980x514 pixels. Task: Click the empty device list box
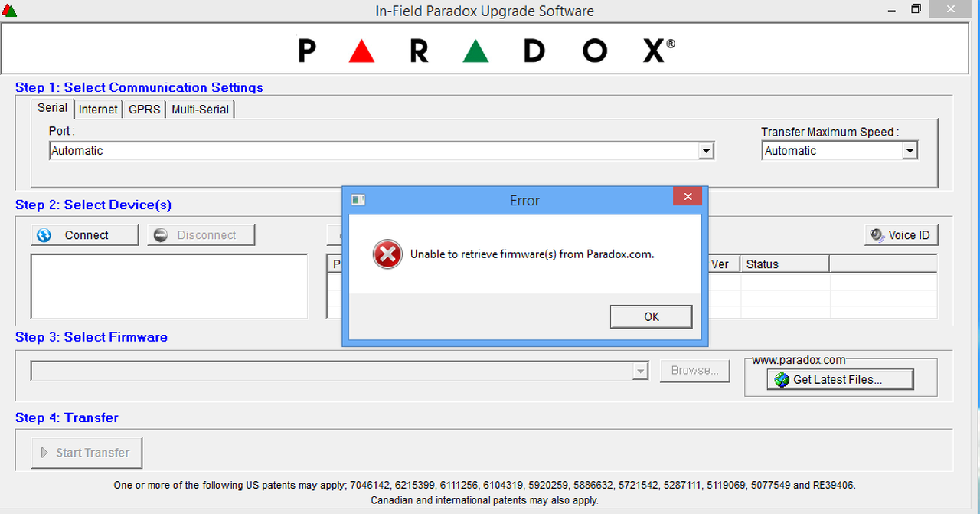pyautogui.click(x=169, y=286)
